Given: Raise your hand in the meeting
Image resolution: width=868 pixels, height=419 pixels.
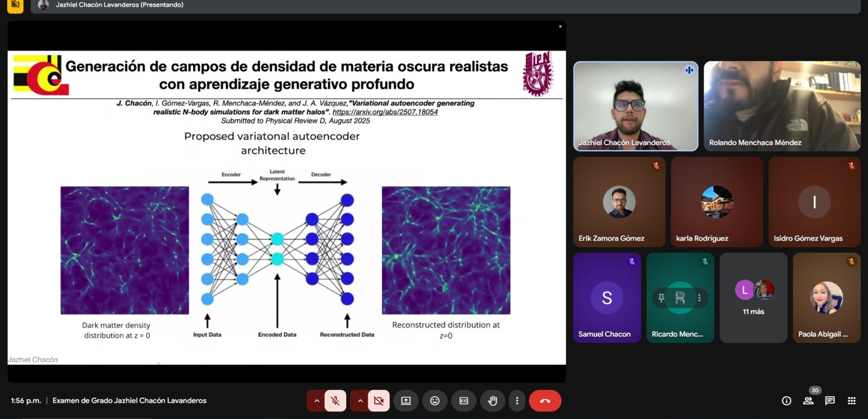Looking at the screenshot, I should point(493,401).
